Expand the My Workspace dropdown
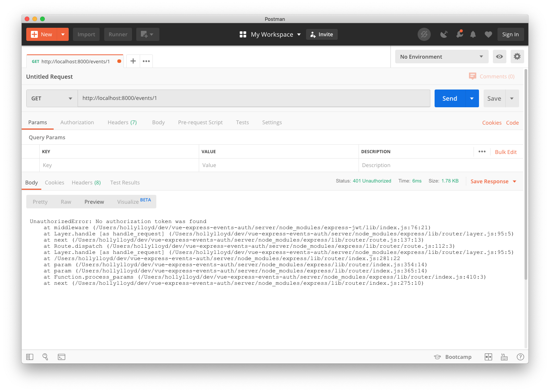Viewport: 550px width, 392px height. tap(276, 34)
